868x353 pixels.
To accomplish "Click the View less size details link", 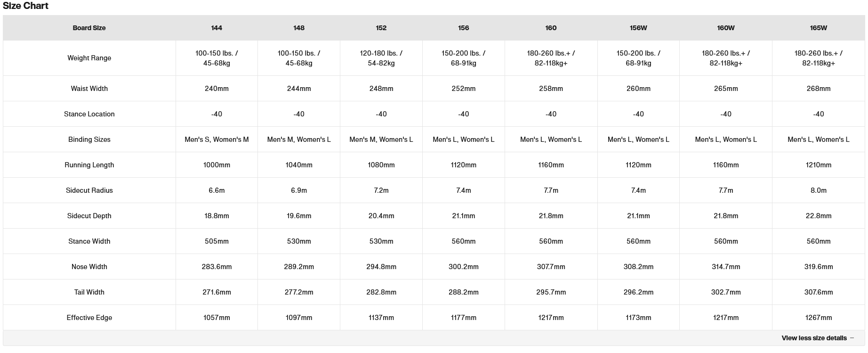I will pyautogui.click(x=813, y=338).
